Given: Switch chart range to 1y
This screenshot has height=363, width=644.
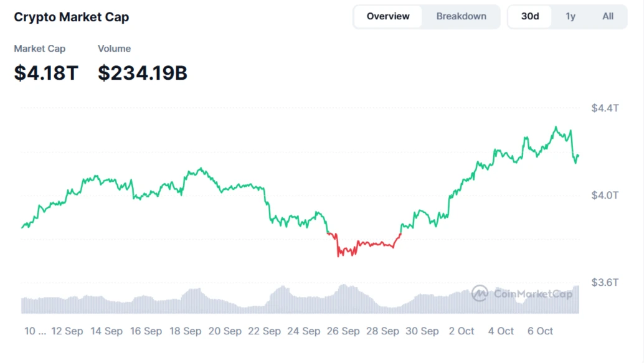Looking at the screenshot, I should point(571,17).
